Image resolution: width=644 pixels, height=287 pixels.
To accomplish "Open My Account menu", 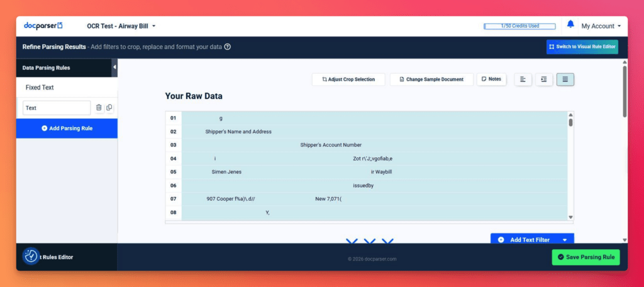I will (x=601, y=26).
